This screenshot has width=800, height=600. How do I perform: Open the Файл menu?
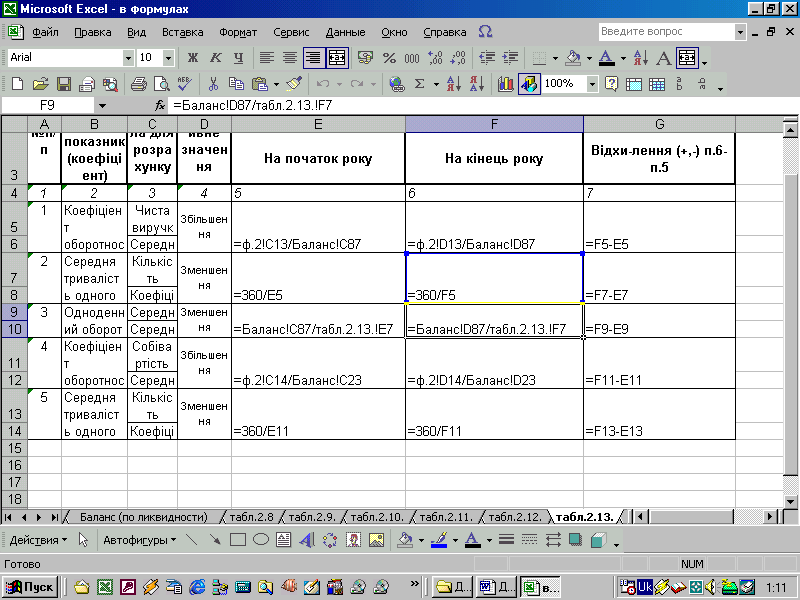(x=45, y=32)
